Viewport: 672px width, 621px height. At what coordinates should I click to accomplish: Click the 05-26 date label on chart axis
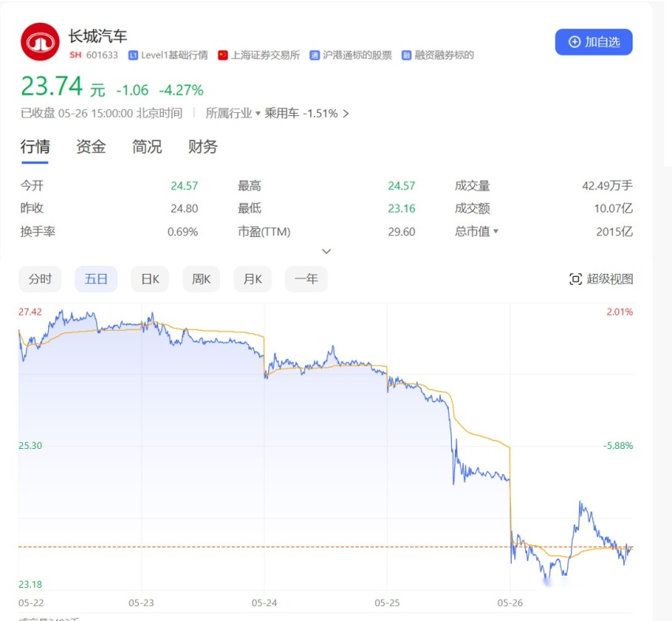click(510, 603)
